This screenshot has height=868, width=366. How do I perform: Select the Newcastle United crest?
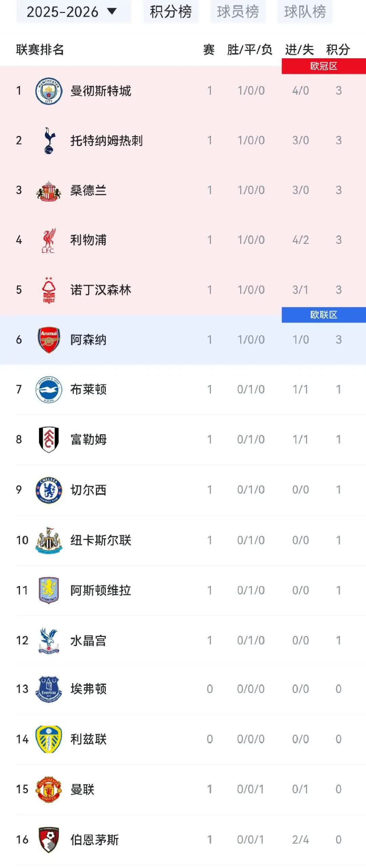49,540
